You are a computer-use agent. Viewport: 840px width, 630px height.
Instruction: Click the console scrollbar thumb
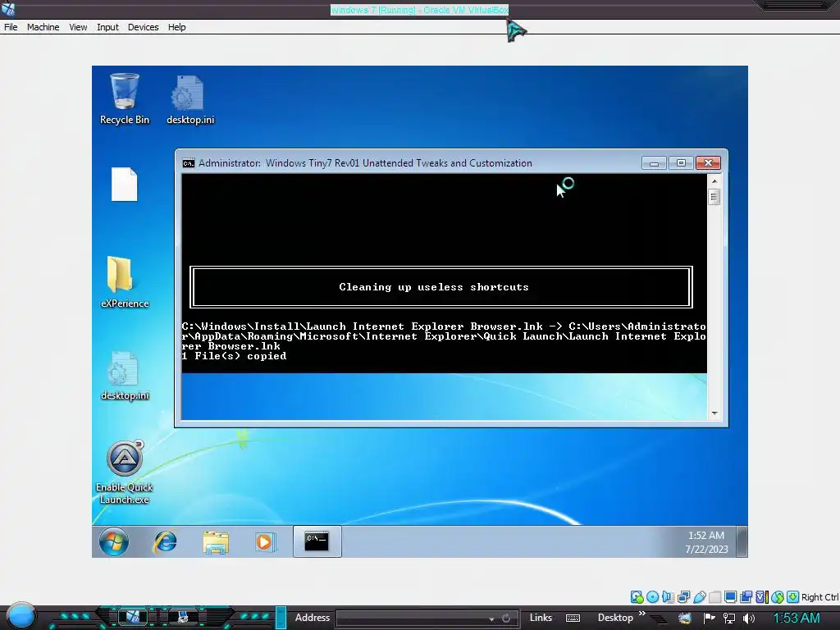tap(714, 197)
